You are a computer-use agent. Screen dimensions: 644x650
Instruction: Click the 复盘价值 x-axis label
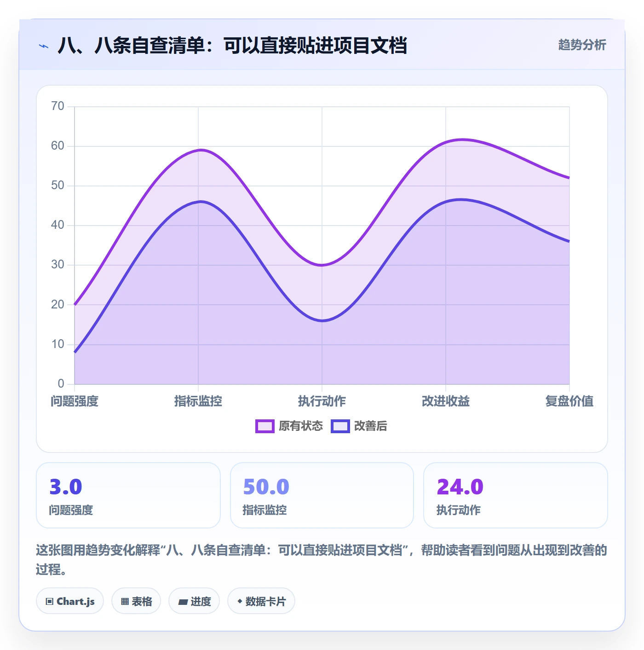coord(569,401)
